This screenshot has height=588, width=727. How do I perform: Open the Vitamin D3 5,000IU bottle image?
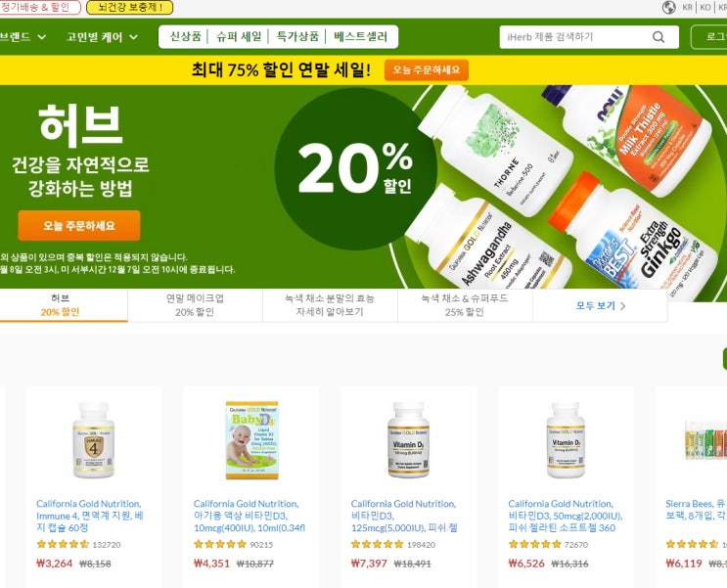click(x=408, y=439)
